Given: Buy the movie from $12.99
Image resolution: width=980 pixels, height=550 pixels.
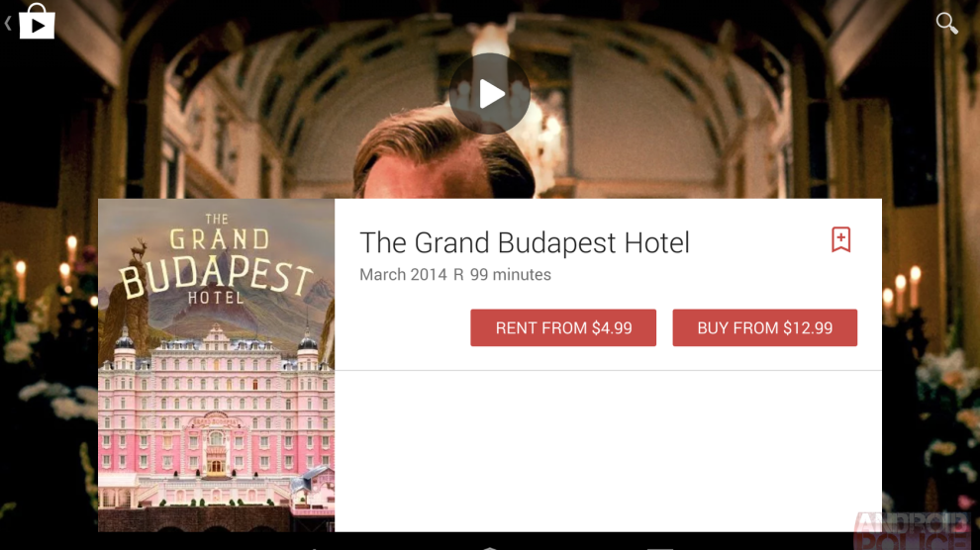Looking at the screenshot, I should coord(764,327).
